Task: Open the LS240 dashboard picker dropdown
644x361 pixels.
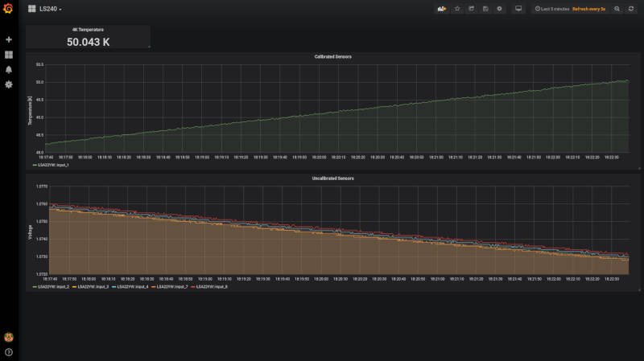Action: click(x=51, y=9)
